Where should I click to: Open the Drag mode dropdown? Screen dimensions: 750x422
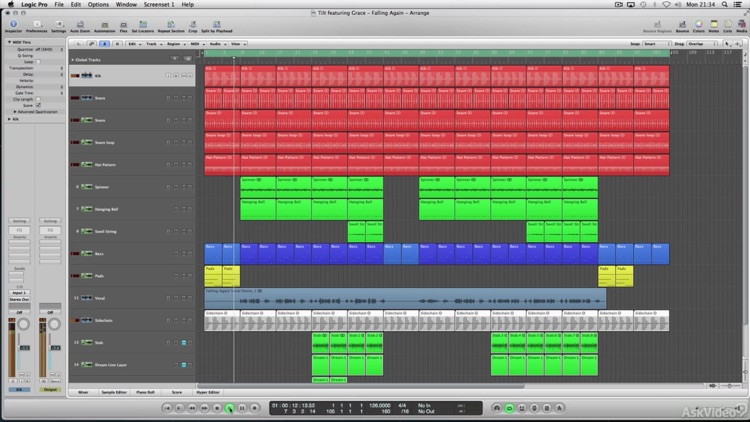click(x=703, y=44)
